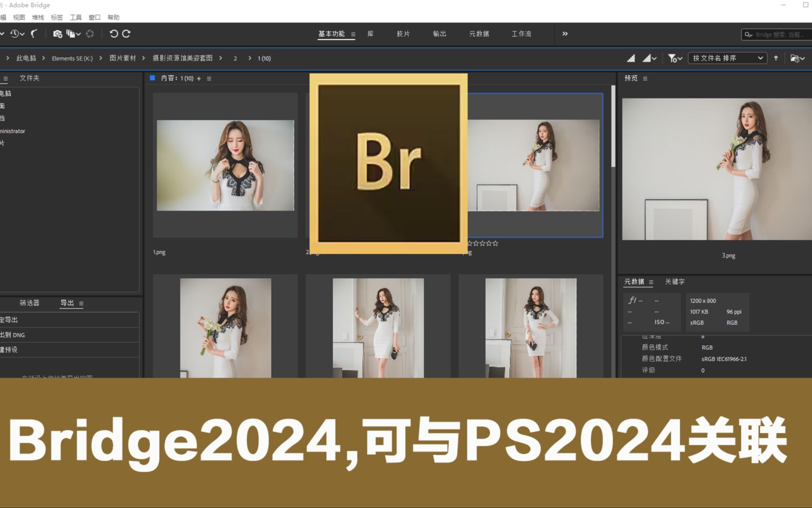The width and height of the screenshot is (812, 508).
Task: Click the 1200 x 800 dimensions value
Action: pos(703,301)
